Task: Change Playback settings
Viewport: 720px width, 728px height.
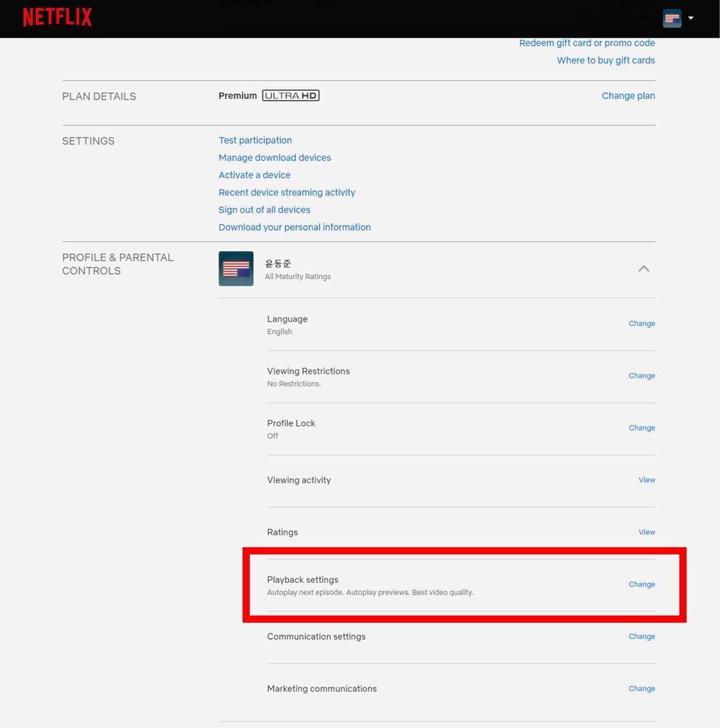Action: pos(642,584)
